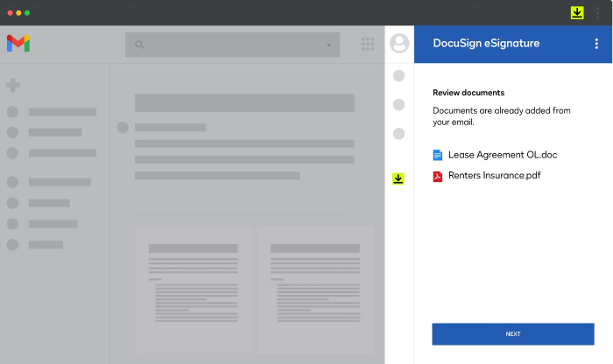This screenshot has width=613, height=364.
Task: Open the DocuSign eSignature panel options menu
Action: (x=596, y=44)
